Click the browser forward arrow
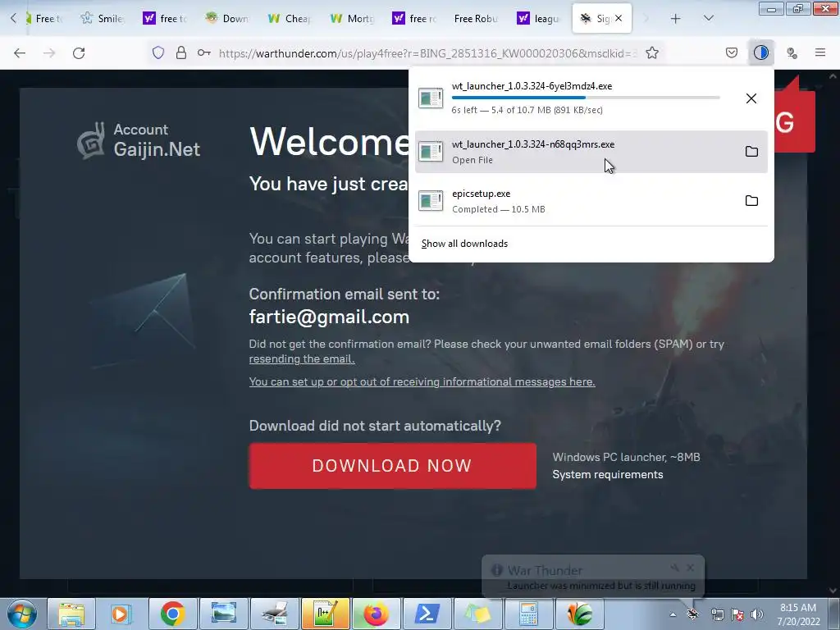 [49, 53]
